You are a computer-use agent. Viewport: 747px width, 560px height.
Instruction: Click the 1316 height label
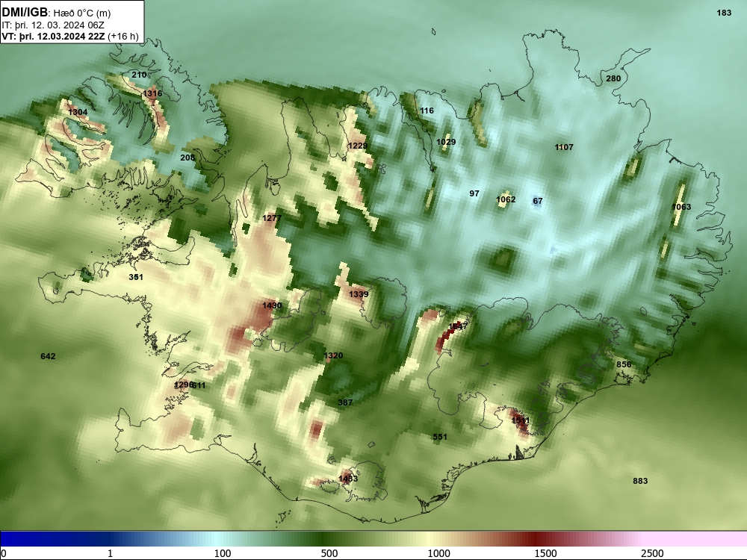coord(152,94)
